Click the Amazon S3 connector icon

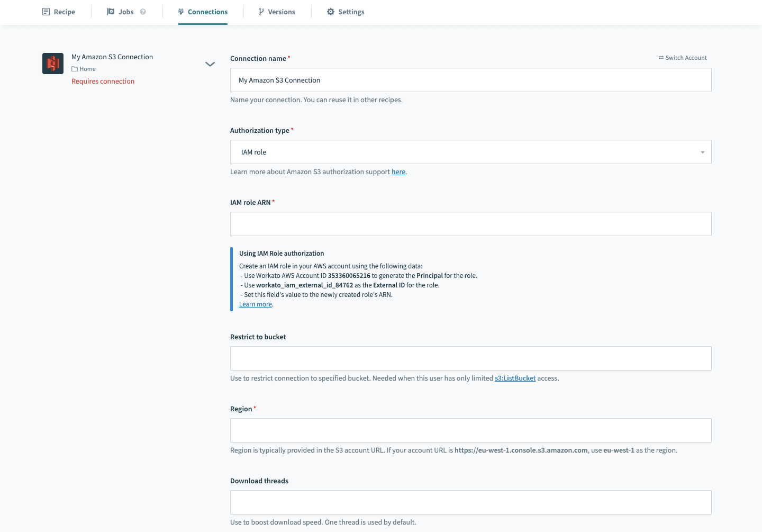point(53,64)
